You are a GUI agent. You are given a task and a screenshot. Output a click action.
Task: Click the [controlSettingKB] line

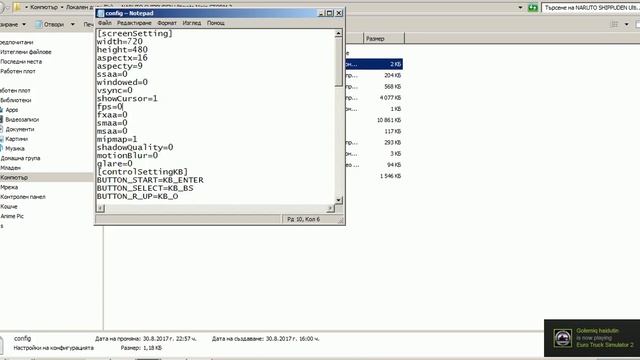click(x=142, y=172)
